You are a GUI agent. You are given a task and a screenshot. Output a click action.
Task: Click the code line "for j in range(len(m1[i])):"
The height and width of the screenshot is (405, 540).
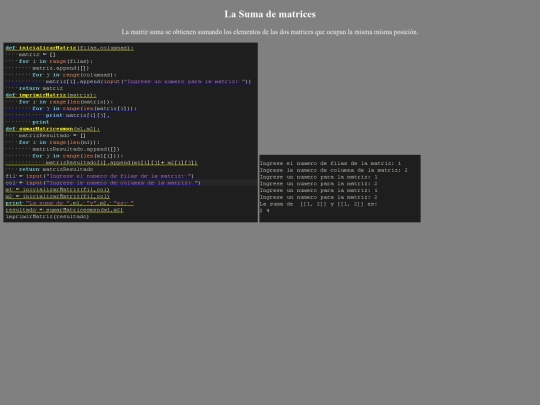[77, 156]
